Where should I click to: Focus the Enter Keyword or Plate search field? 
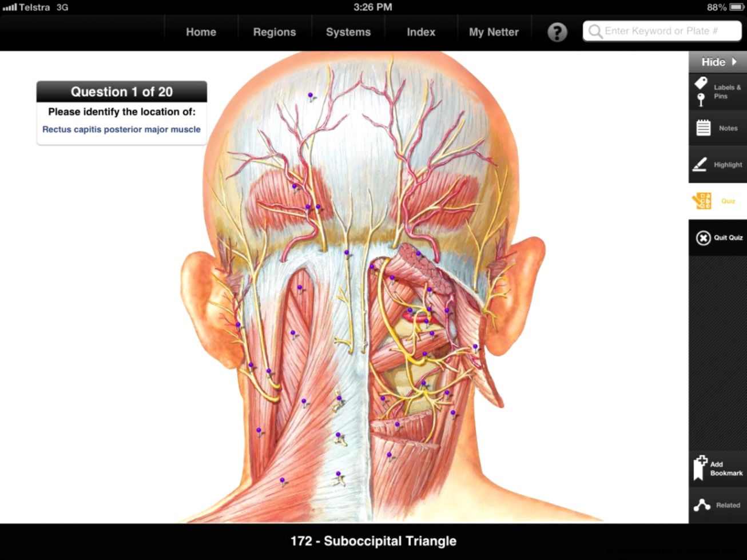[662, 31]
